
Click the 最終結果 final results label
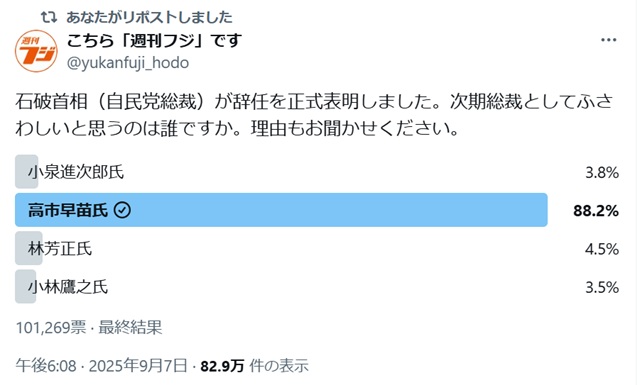tap(130, 327)
